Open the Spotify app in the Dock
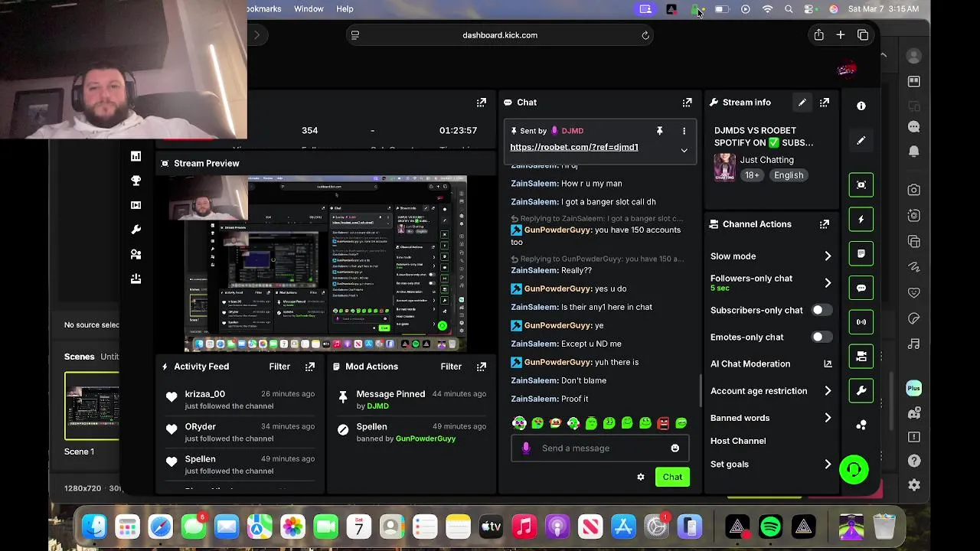980x551 pixels. tap(770, 527)
